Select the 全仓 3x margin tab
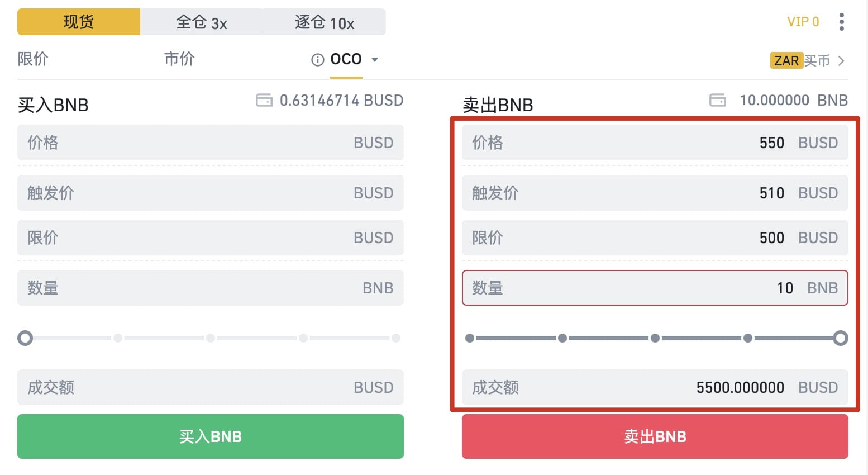Screen dimensions: 868x475 [201, 22]
